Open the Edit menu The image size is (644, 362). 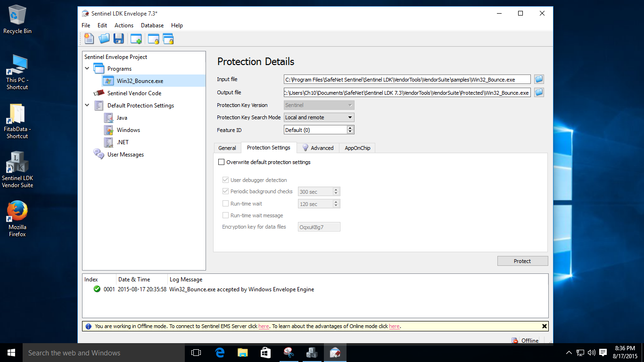click(x=102, y=25)
